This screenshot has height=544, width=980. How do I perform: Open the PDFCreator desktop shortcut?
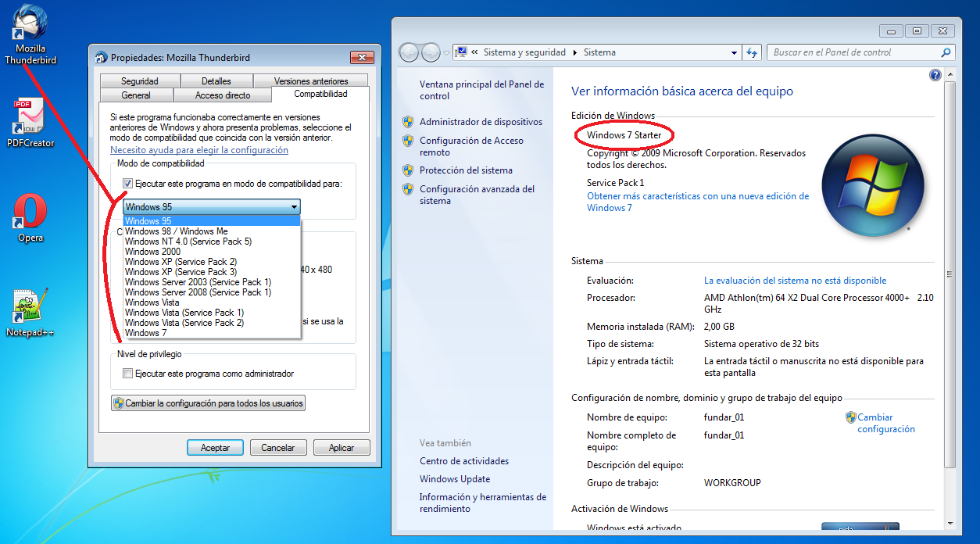pos(30,123)
